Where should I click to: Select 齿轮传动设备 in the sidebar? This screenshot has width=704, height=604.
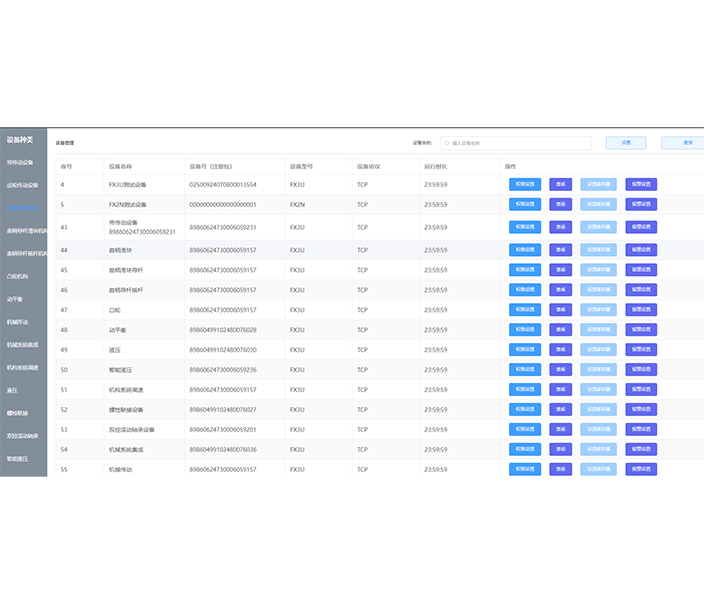tap(22, 185)
